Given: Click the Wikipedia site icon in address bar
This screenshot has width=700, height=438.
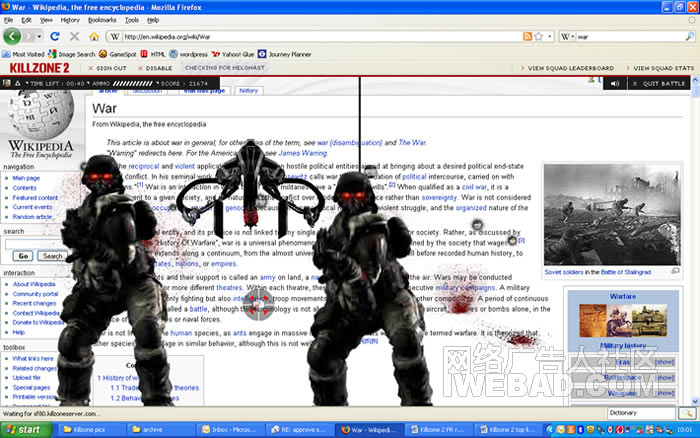Looking at the screenshot, I should (115, 37).
